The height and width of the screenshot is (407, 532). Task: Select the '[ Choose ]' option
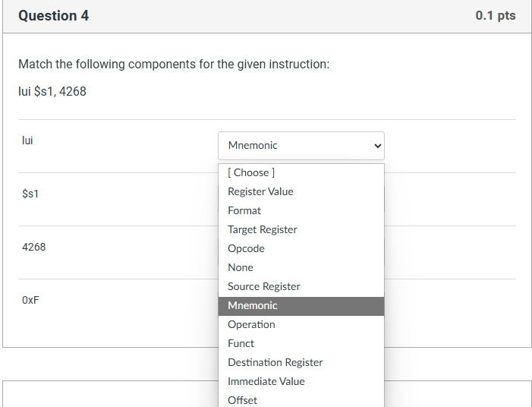(x=301, y=173)
